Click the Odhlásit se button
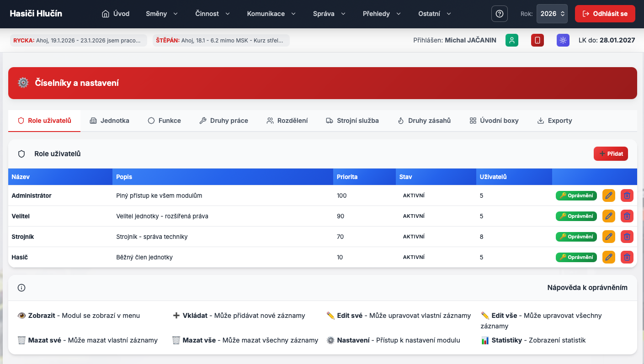This screenshot has height=364, width=644. click(x=605, y=14)
